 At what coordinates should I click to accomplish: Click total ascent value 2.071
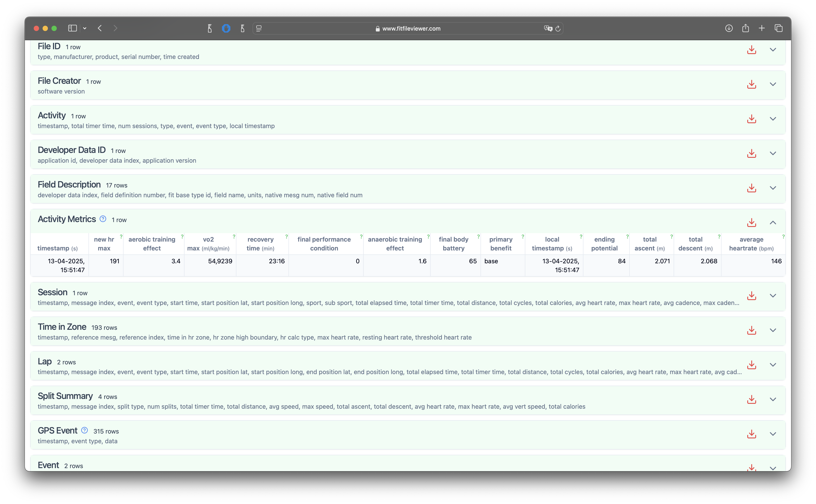(x=662, y=261)
